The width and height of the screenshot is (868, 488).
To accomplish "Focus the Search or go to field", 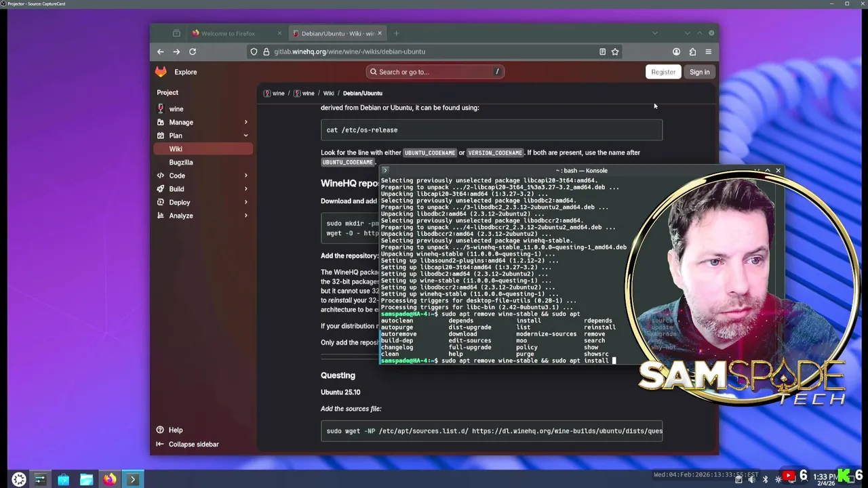I will (435, 72).
